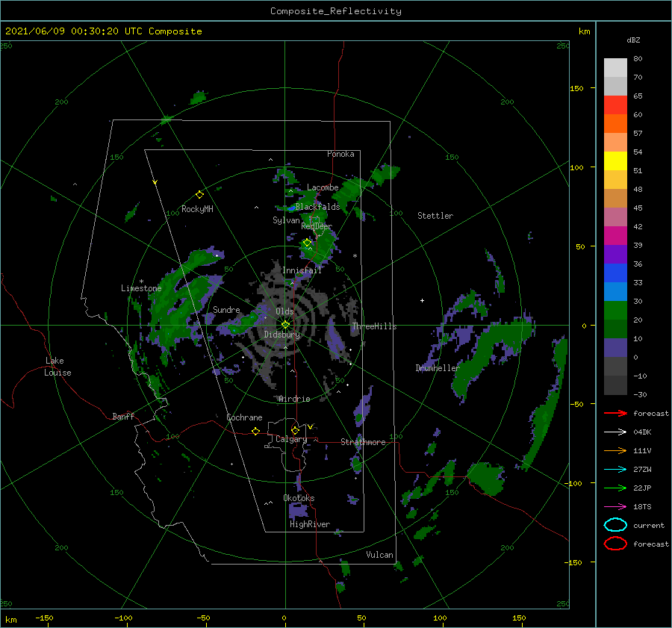Click the -150 tick on bottom axis
This screenshot has width=672, height=628.
(44, 618)
